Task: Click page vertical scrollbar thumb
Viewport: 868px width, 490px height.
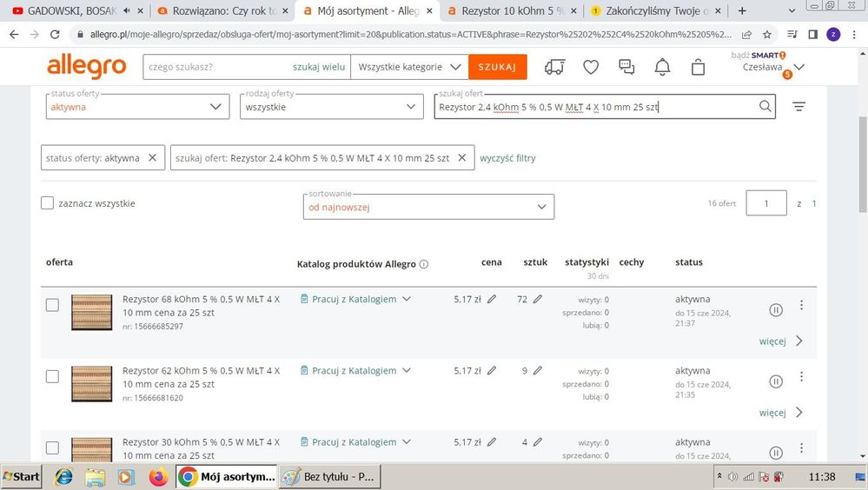Action: (863, 164)
